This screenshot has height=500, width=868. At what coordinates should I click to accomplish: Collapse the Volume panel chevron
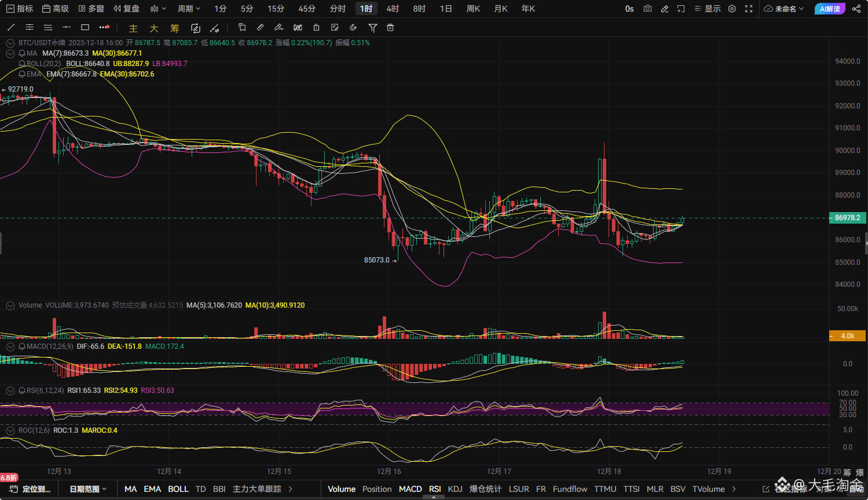click(x=10, y=305)
